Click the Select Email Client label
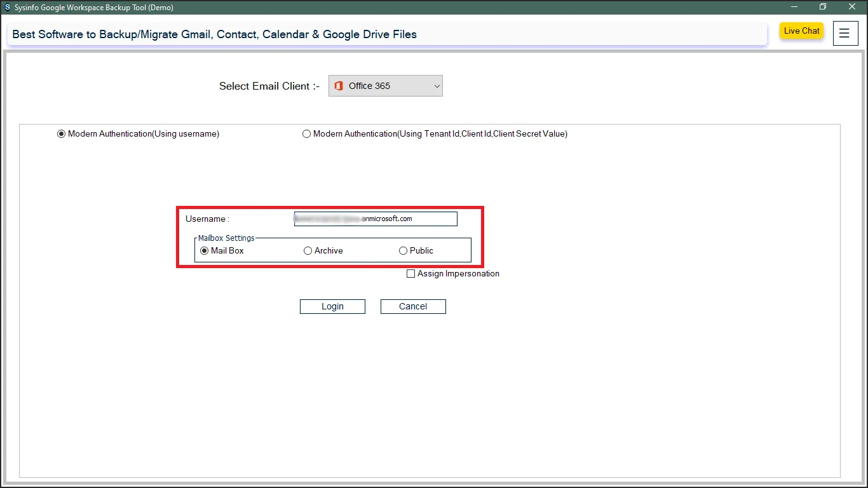The width and height of the screenshot is (868, 488). point(269,86)
